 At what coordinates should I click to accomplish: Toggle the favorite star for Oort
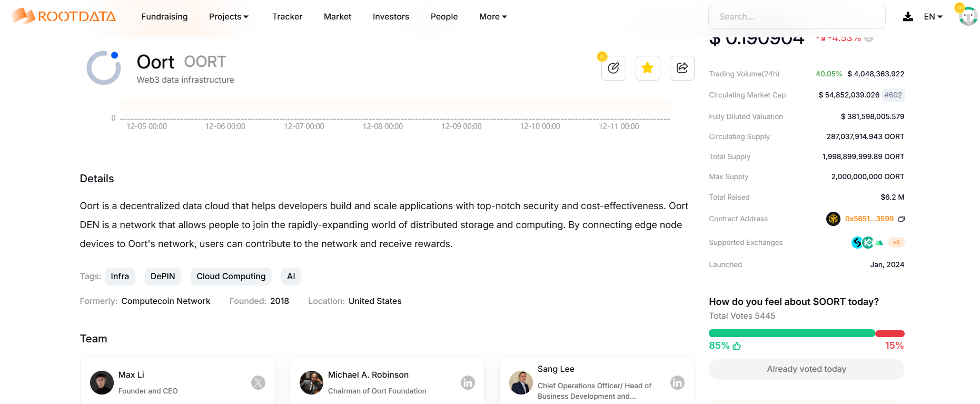pos(648,68)
